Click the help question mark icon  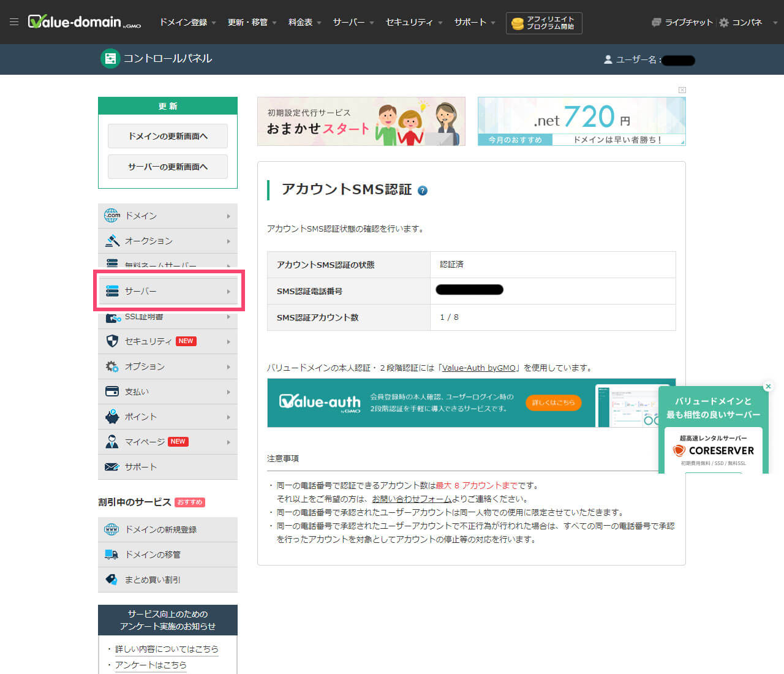tap(423, 191)
